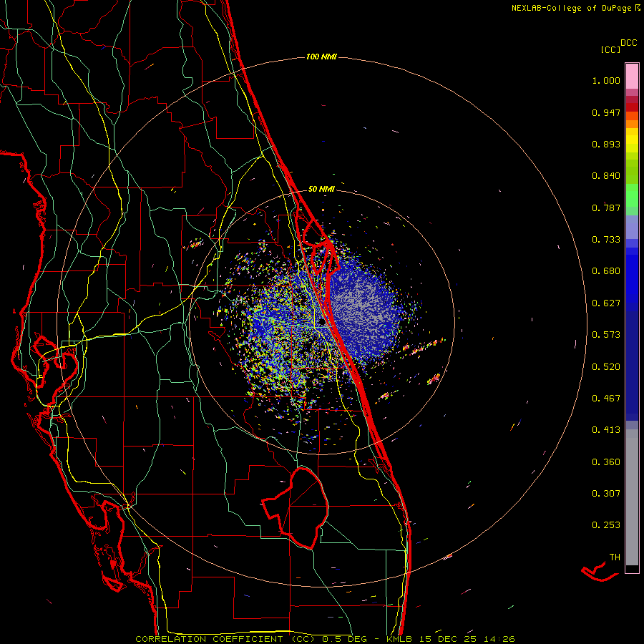Click the red segment of the color bar
644x644 pixels.
click(x=632, y=107)
